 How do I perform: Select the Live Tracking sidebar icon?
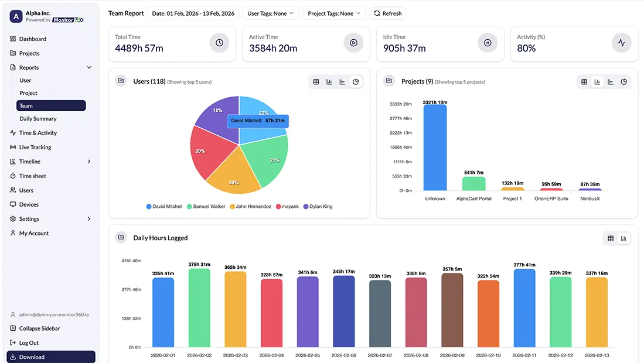coord(13,147)
